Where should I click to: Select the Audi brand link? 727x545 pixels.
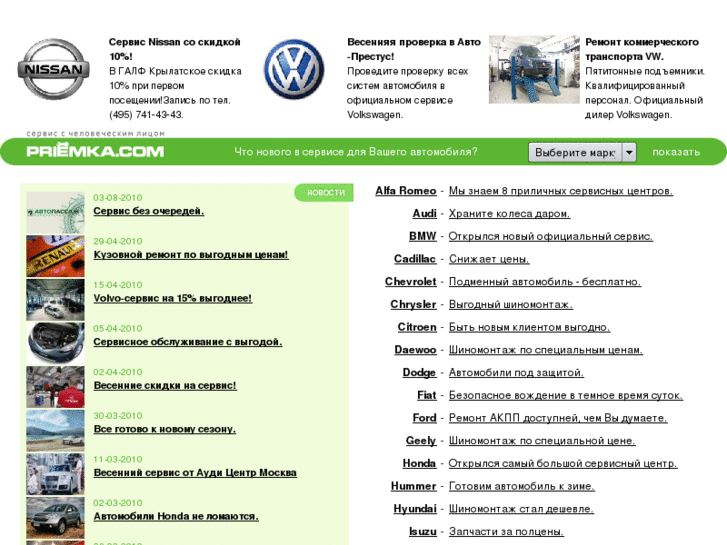[424, 213]
